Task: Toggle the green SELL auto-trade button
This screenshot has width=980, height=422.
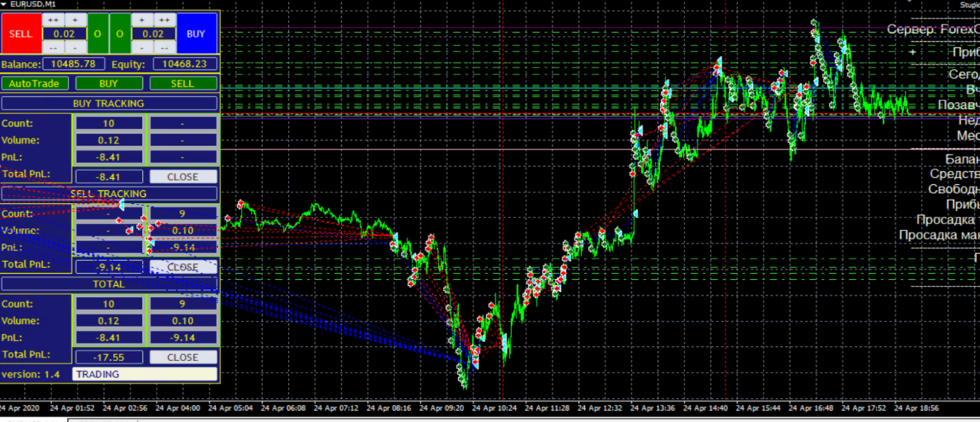Action: point(182,84)
